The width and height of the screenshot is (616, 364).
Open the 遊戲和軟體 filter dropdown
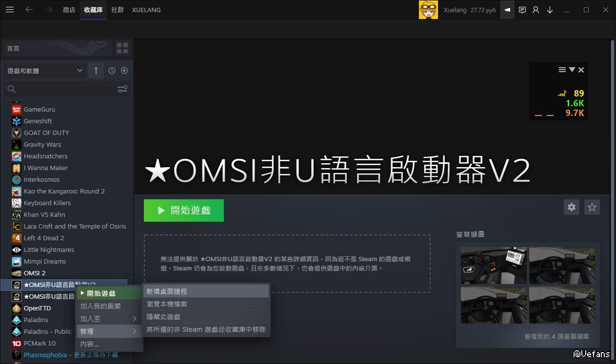click(45, 71)
